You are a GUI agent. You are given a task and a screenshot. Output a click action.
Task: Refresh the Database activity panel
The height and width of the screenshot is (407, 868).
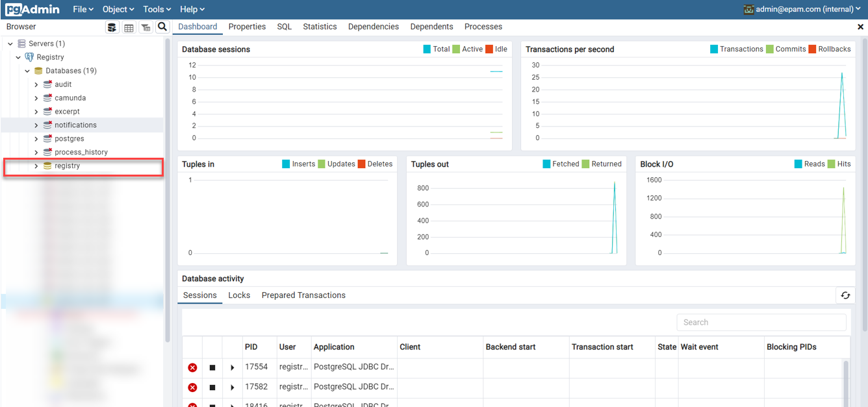tap(845, 295)
